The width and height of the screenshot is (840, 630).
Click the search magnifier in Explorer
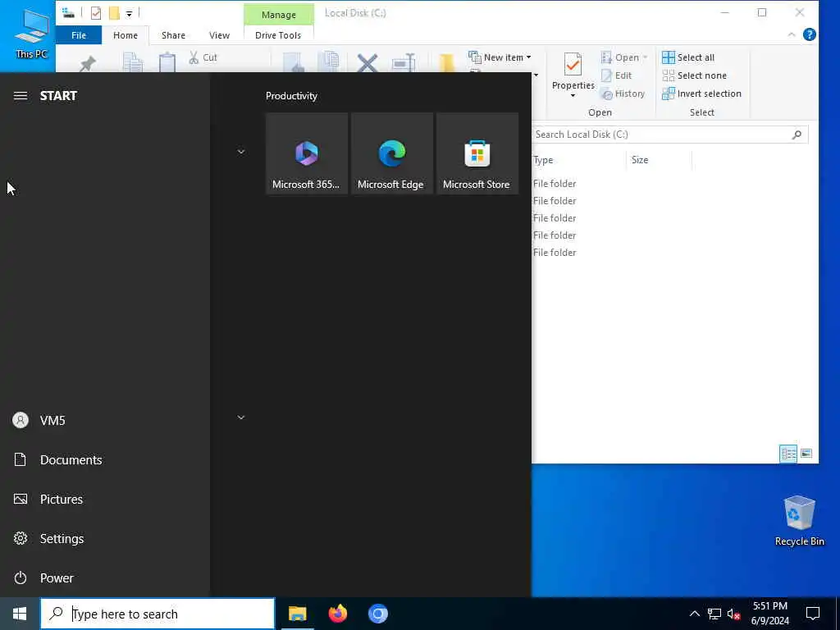pyautogui.click(x=797, y=135)
